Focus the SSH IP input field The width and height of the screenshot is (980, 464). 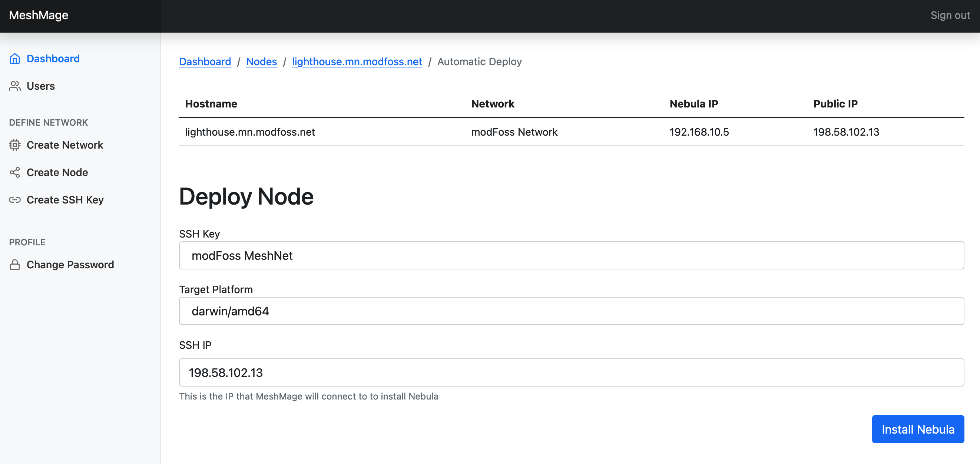tap(571, 373)
